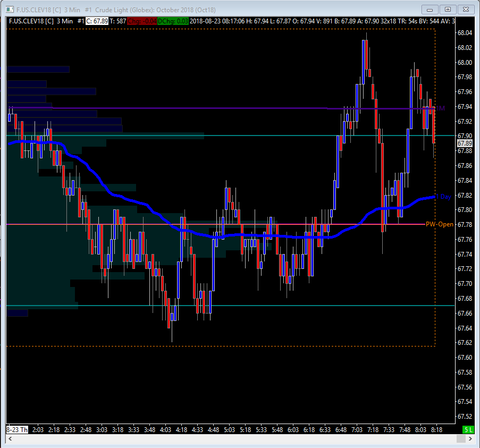
Task: Click the 'PW-Open' line label
Action: 439,224
